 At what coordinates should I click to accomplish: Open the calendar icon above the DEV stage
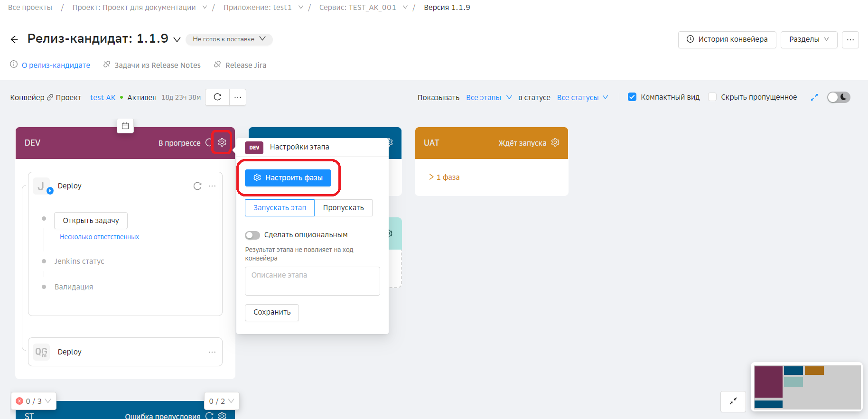tap(125, 126)
